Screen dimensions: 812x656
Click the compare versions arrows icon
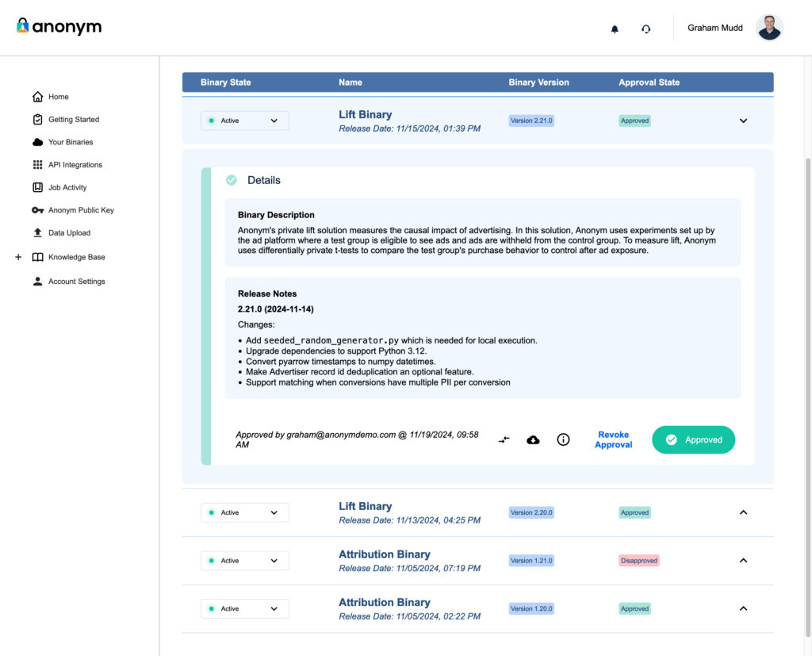tap(504, 440)
